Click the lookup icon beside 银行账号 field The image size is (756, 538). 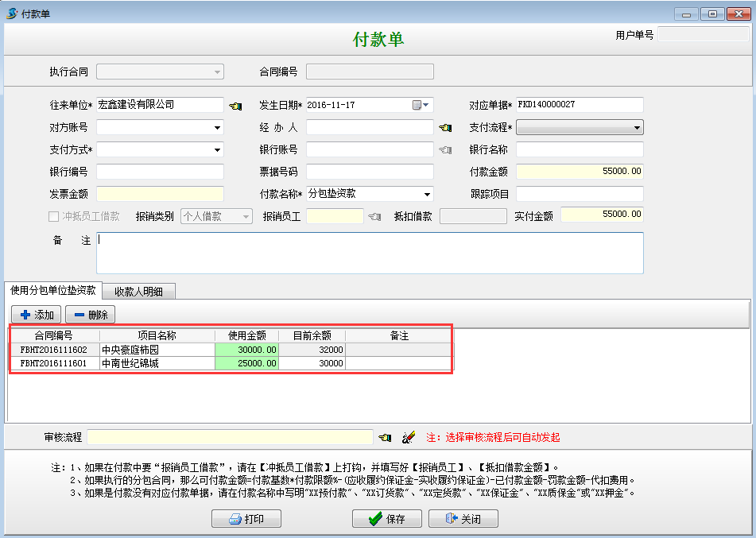point(445,150)
